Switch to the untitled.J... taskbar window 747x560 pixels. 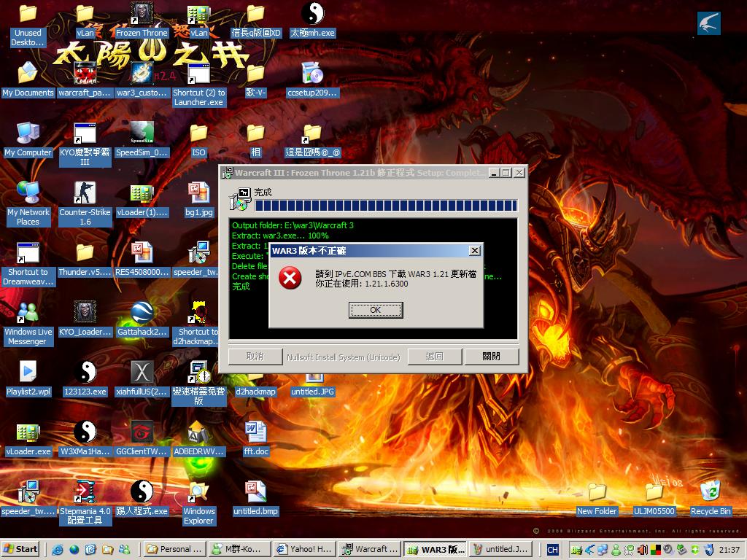coord(498,549)
